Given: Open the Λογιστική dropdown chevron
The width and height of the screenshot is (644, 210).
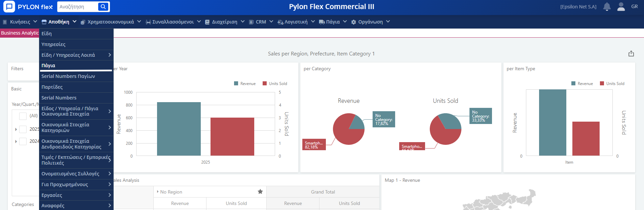Looking at the screenshot, I should (x=313, y=22).
